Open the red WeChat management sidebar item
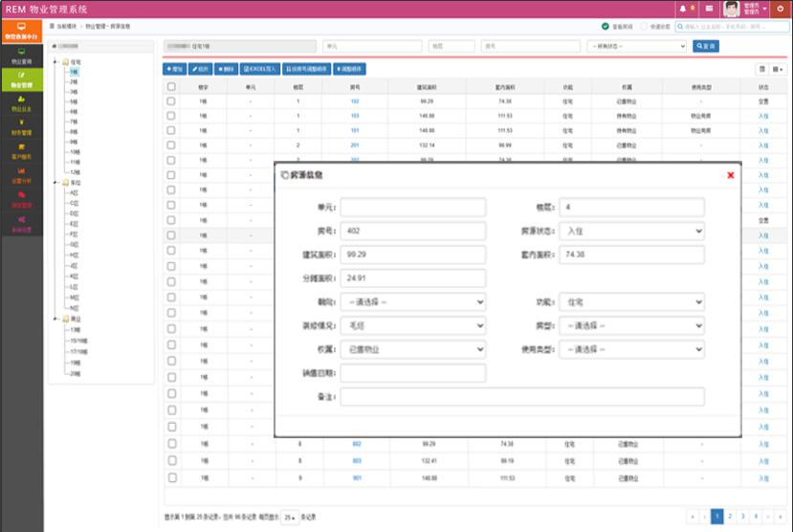Screen dimensions: 793x532 (x=21, y=200)
